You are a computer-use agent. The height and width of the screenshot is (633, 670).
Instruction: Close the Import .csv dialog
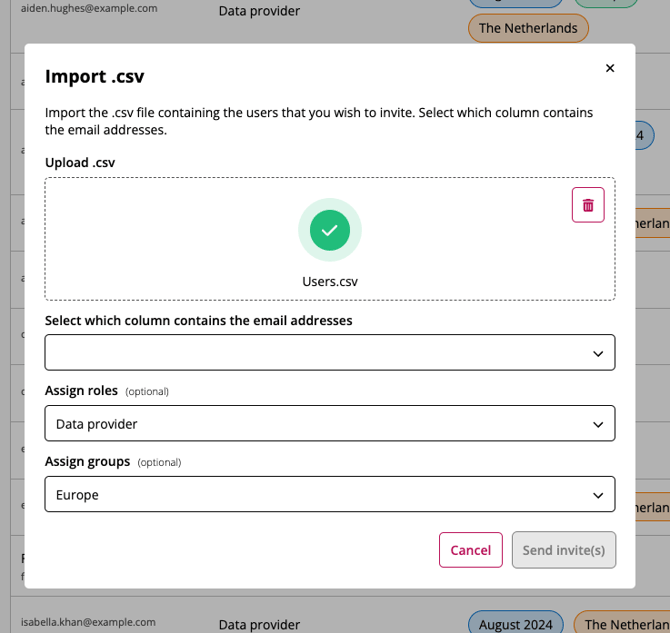pos(610,68)
